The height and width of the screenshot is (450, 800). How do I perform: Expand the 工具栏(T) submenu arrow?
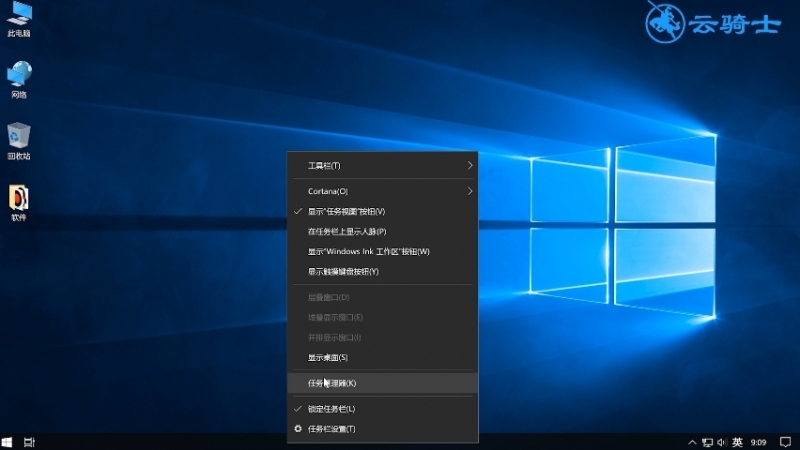click(x=469, y=165)
